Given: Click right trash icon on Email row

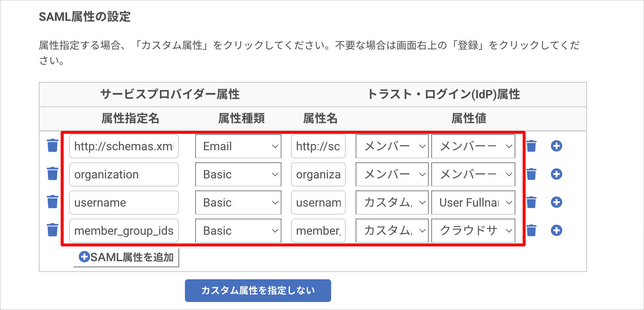Looking at the screenshot, I should click(531, 146).
